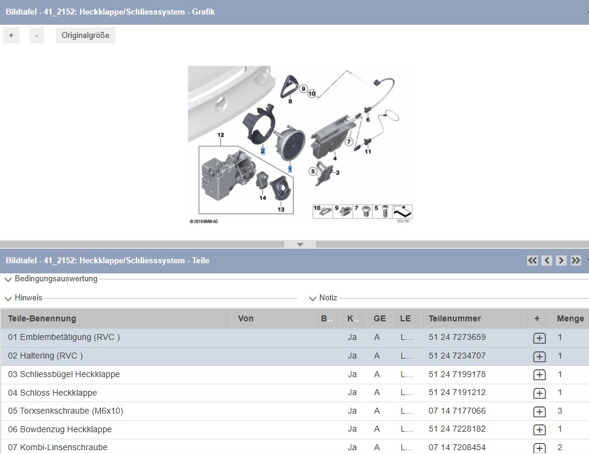This screenshot has height=454, width=589.
Task: Collapse graphic pane using the divider arrow
Action: pos(300,244)
